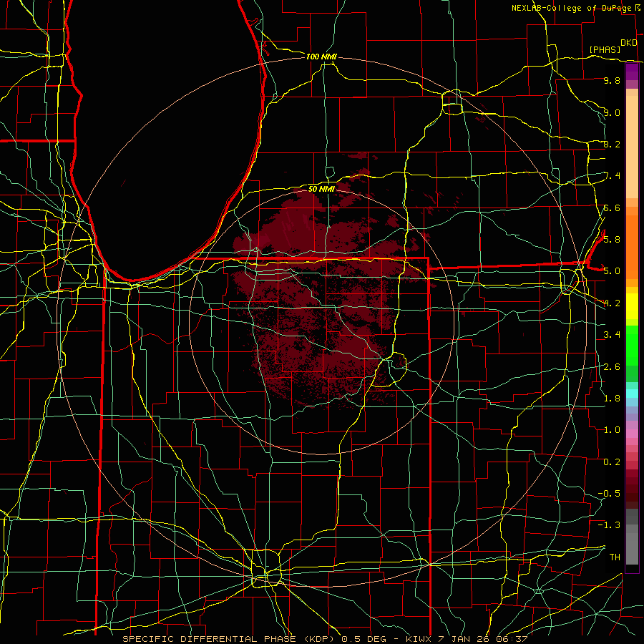644x644 pixels.
Task: Click the 1.0 value on the color scale
Action: tap(612, 430)
